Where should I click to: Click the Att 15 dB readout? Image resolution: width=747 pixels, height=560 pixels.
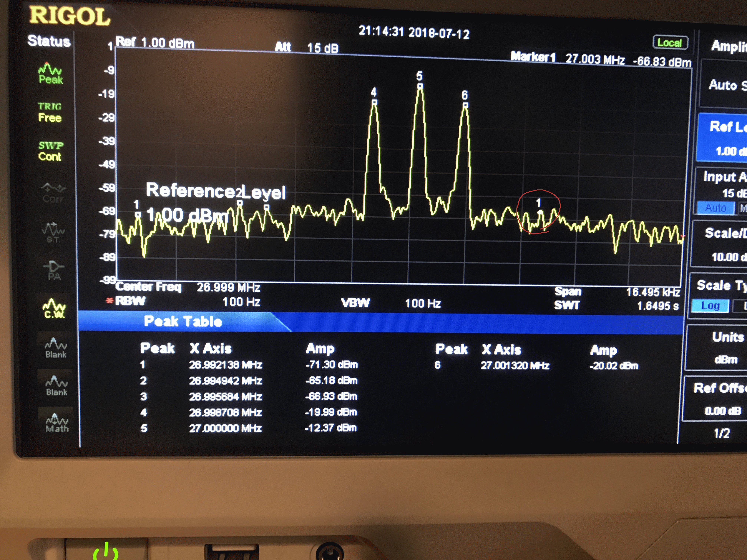(x=307, y=47)
